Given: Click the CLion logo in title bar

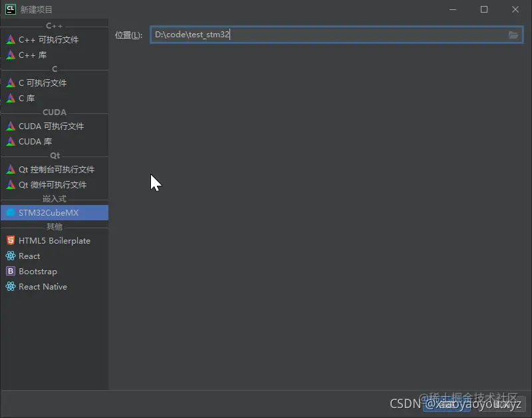Looking at the screenshot, I should coord(11,9).
